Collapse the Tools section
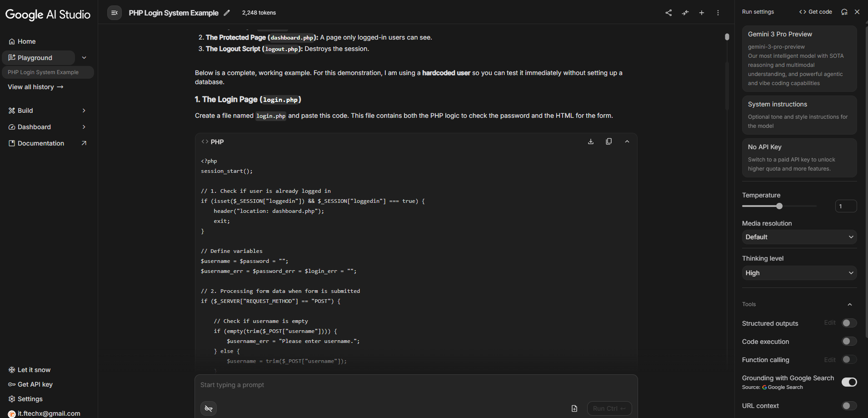 [x=850, y=304]
